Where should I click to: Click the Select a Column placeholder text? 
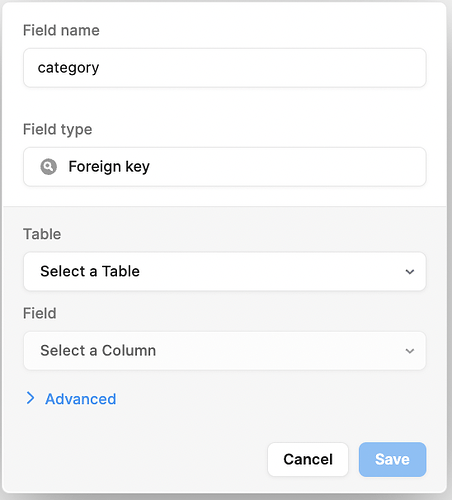tap(98, 351)
